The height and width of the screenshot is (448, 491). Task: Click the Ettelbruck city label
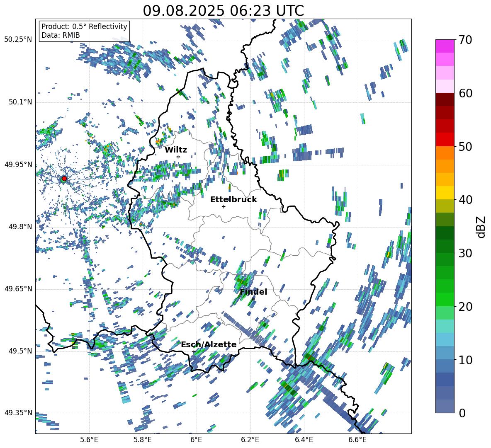pyautogui.click(x=233, y=200)
